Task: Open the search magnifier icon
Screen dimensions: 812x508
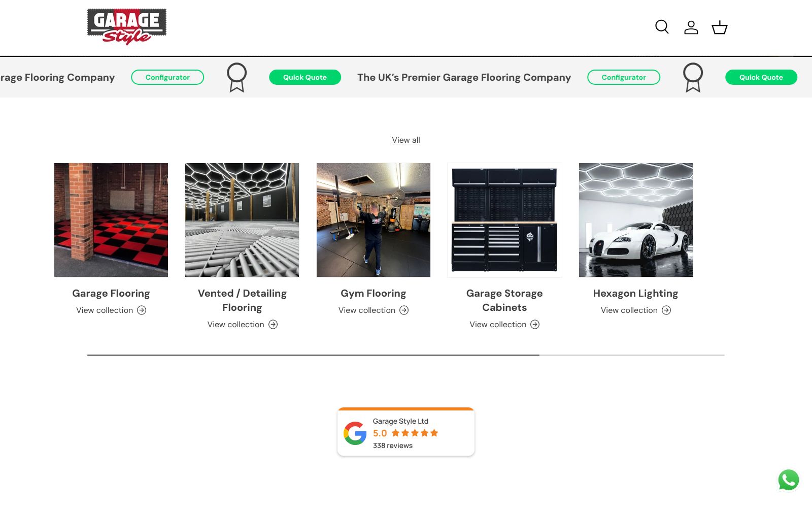Action: [x=662, y=27]
